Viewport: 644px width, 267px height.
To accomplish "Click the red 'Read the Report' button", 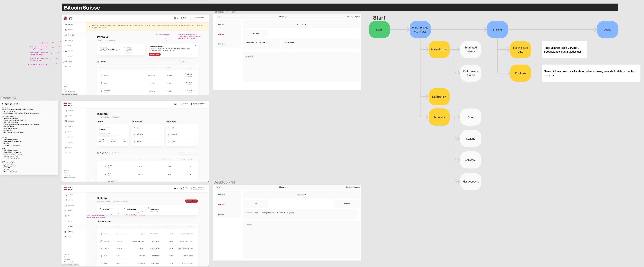I will click(155, 55).
